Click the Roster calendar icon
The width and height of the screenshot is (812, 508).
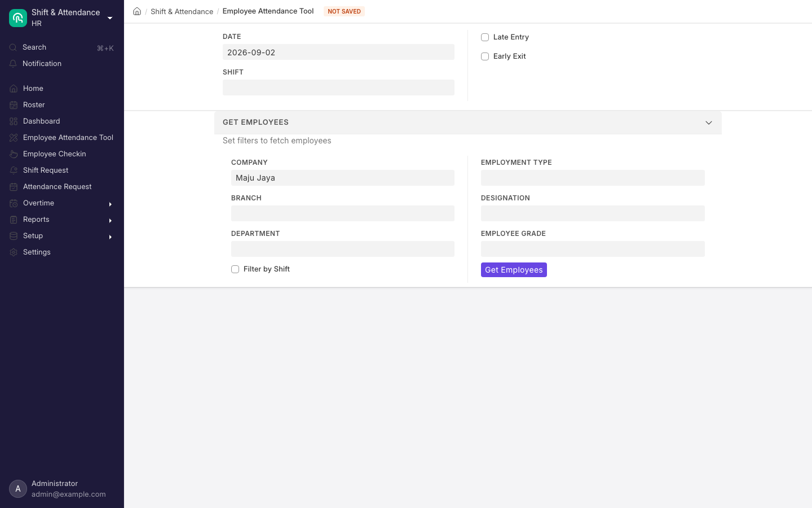pyautogui.click(x=14, y=105)
